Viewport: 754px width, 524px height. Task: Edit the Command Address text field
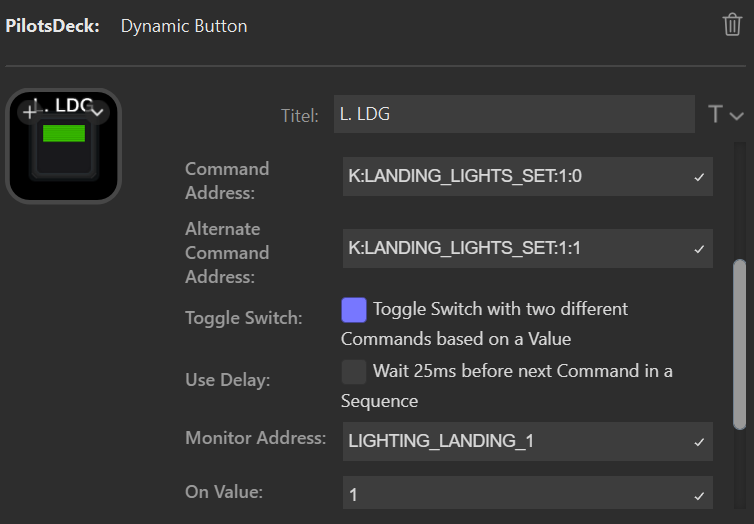514,177
